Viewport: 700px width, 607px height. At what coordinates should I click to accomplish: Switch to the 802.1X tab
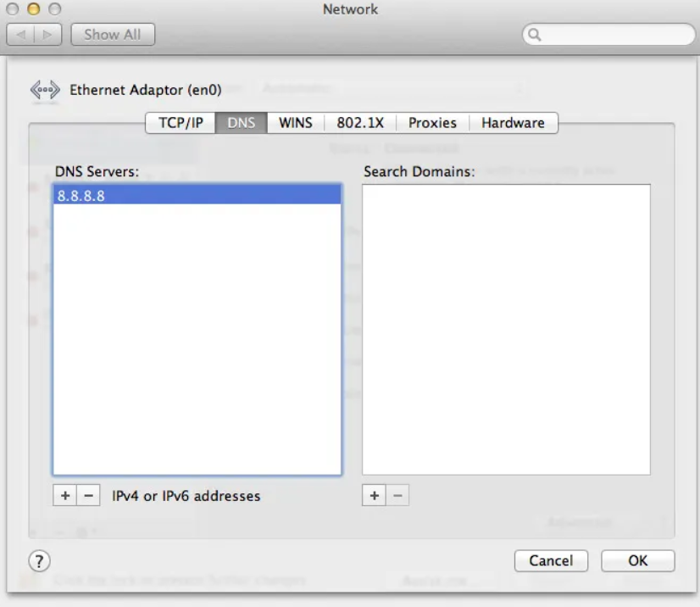(x=360, y=123)
